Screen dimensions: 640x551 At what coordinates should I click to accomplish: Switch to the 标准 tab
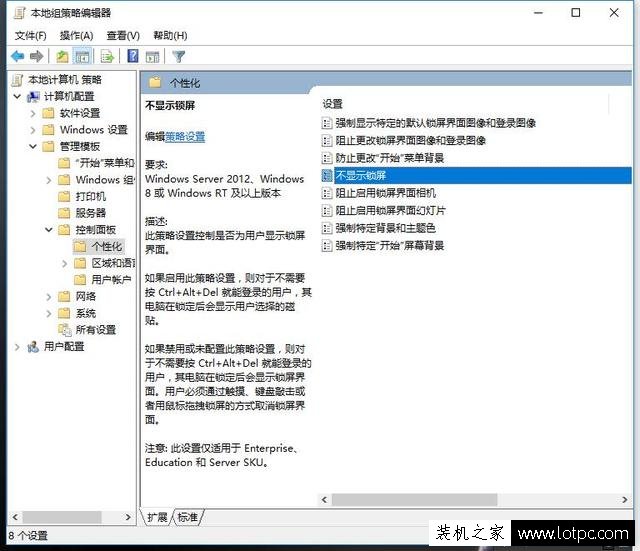pos(187,517)
